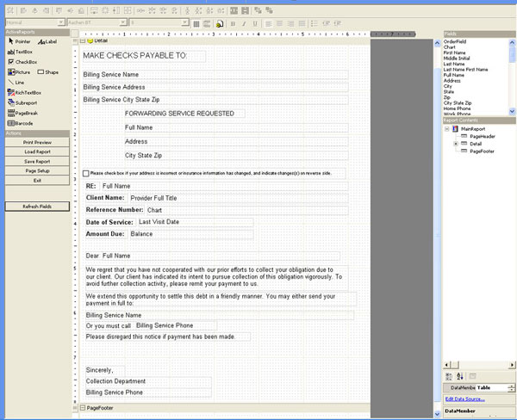Viewport: 517px width, 420px height.
Task: Select the PageBreak tool
Action: (23, 113)
